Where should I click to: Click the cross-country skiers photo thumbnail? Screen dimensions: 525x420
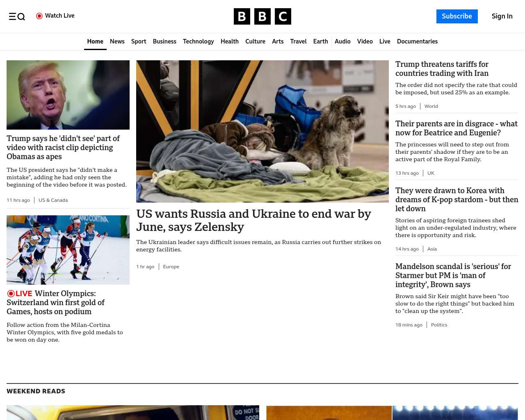pyautogui.click(x=68, y=250)
